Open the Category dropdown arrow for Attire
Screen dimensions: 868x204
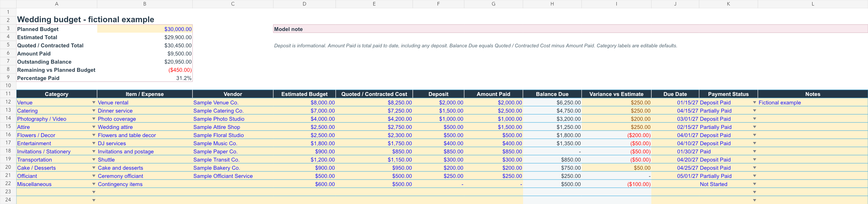coord(94,127)
